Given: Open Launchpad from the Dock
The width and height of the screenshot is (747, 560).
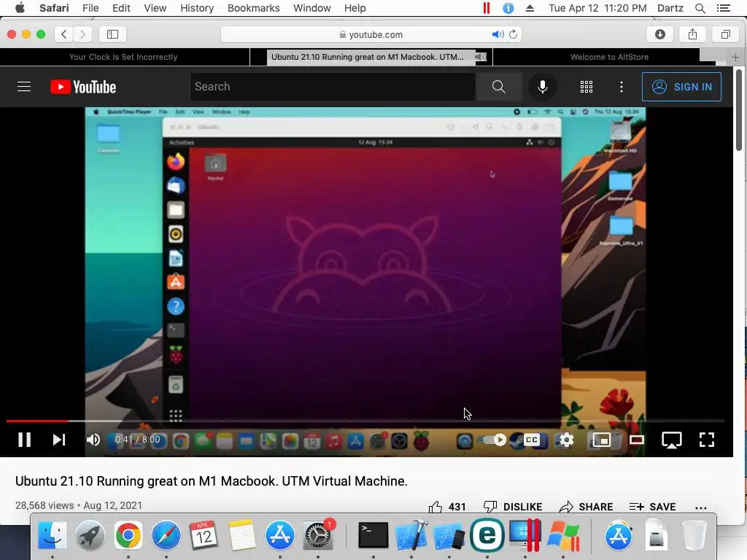Looking at the screenshot, I should (90, 535).
